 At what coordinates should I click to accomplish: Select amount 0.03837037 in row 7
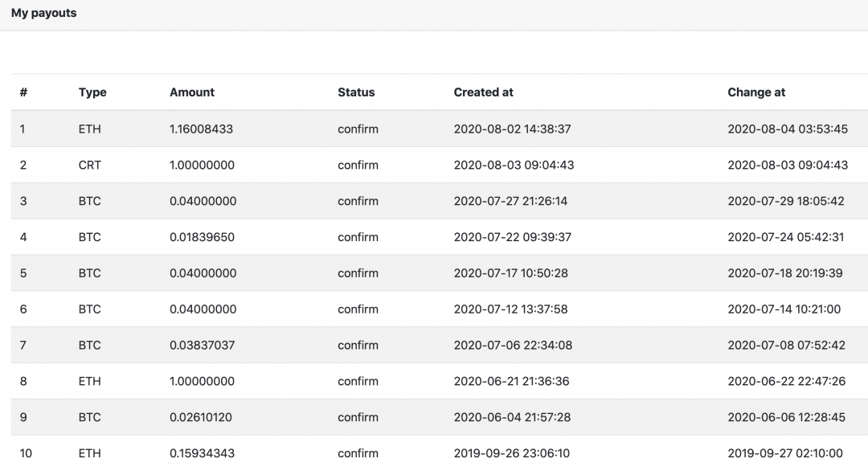pyautogui.click(x=202, y=345)
